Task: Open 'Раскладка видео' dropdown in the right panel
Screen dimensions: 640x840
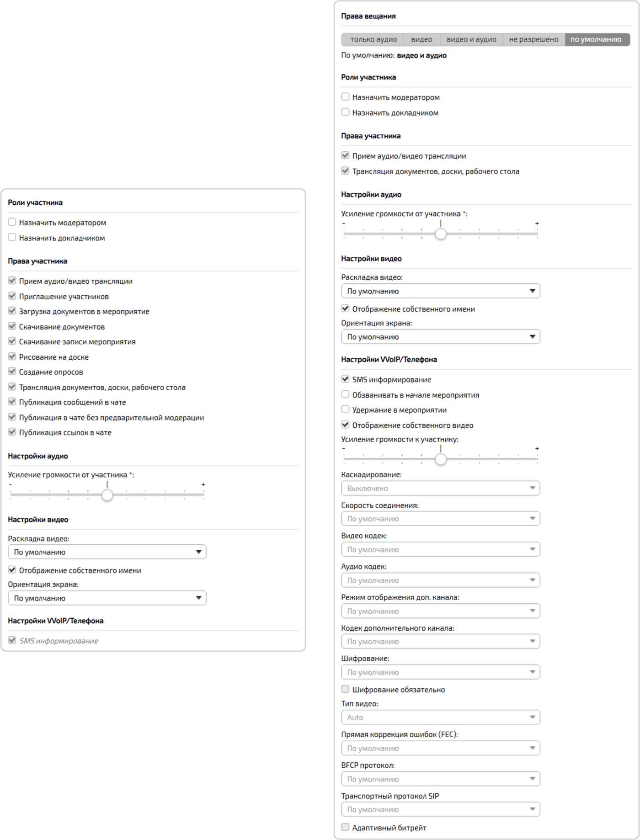Action: coord(440,291)
